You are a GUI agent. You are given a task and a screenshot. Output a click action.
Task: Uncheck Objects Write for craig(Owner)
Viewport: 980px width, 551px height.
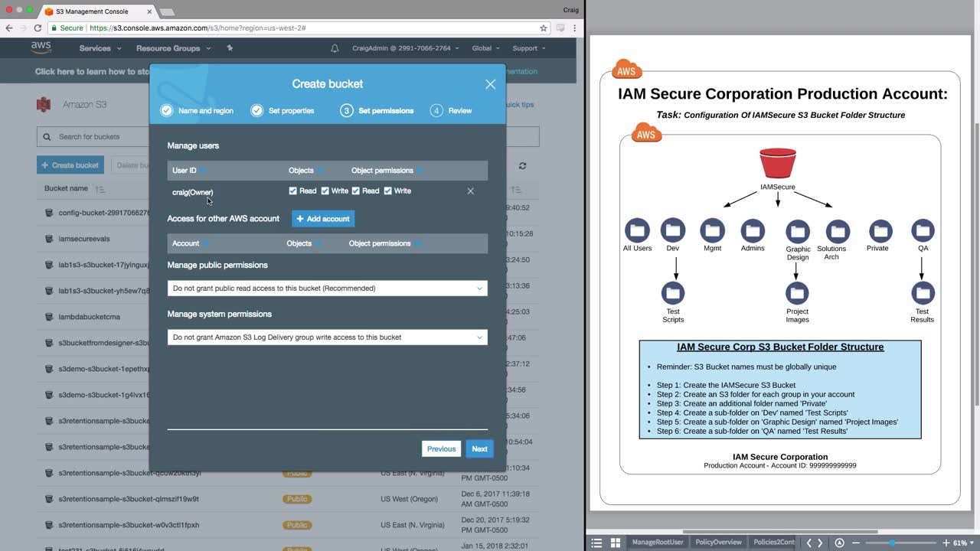325,191
